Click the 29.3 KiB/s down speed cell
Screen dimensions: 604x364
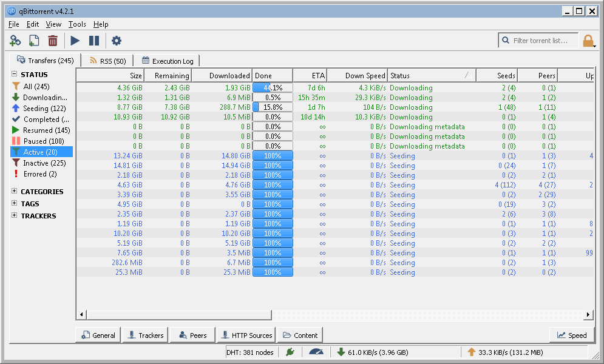click(x=370, y=97)
